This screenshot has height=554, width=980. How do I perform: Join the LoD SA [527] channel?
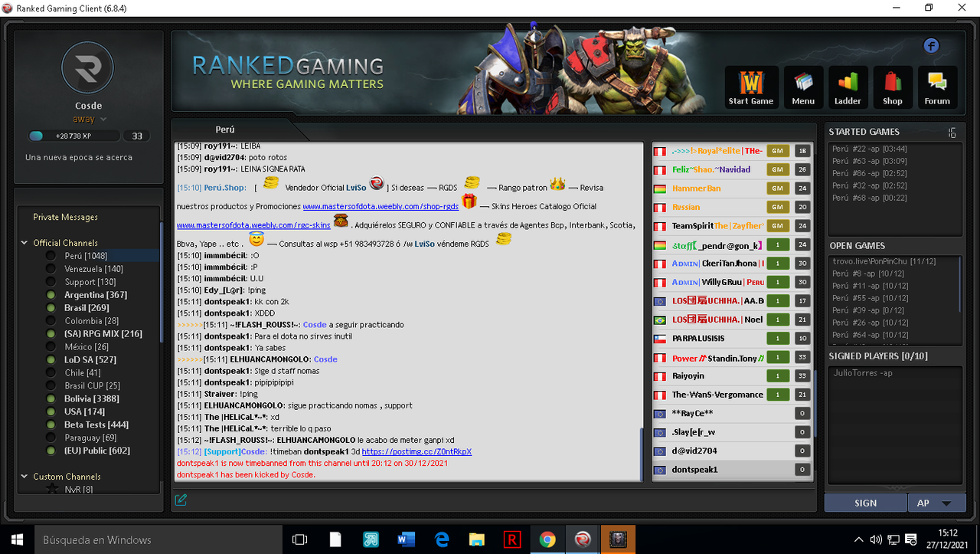pyautogui.click(x=90, y=359)
